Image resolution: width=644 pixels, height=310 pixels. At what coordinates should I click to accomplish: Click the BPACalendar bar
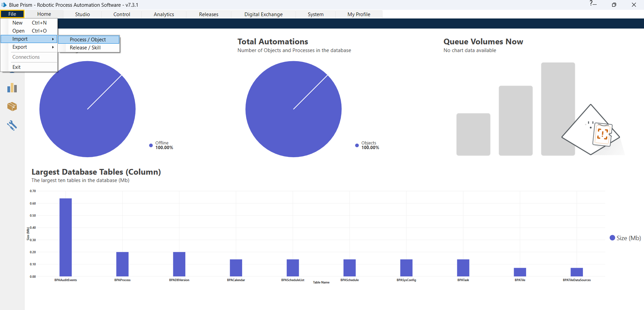click(x=236, y=268)
